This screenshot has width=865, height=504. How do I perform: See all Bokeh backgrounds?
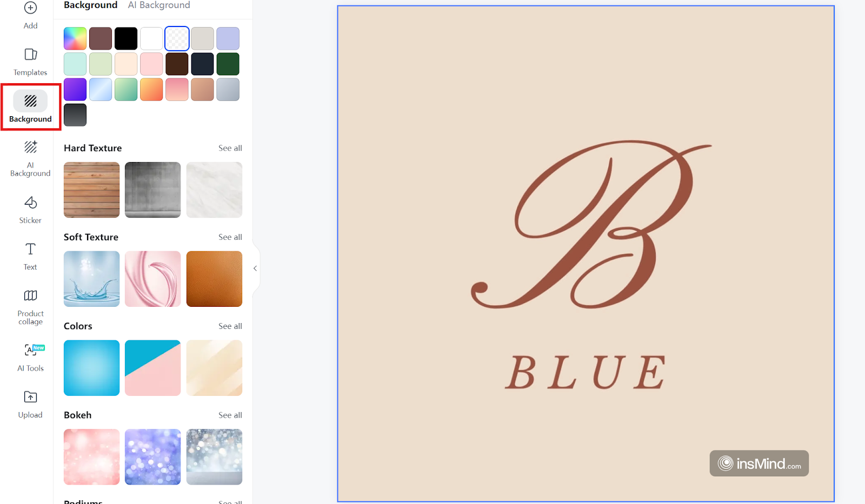[x=230, y=415]
